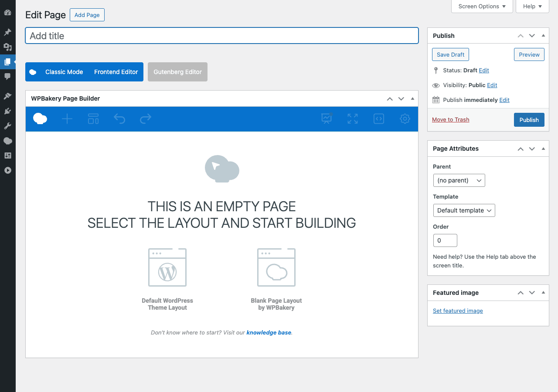Image resolution: width=558 pixels, height=392 pixels.
Task: Switch to Classic Mode
Action: pos(64,72)
